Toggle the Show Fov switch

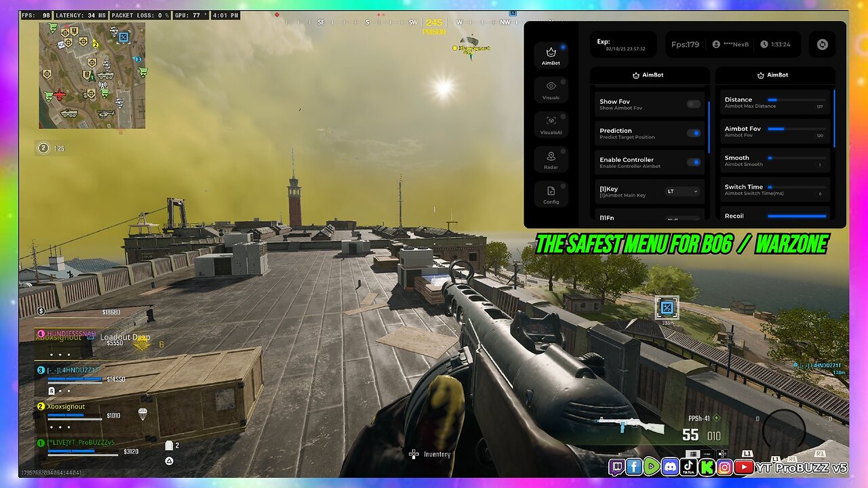pyautogui.click(x=694, y=104)
